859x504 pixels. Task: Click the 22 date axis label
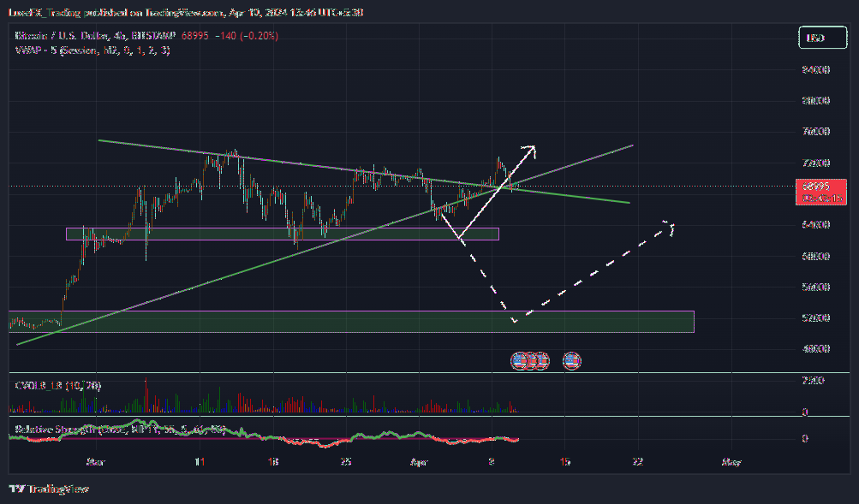click(638, 462)
